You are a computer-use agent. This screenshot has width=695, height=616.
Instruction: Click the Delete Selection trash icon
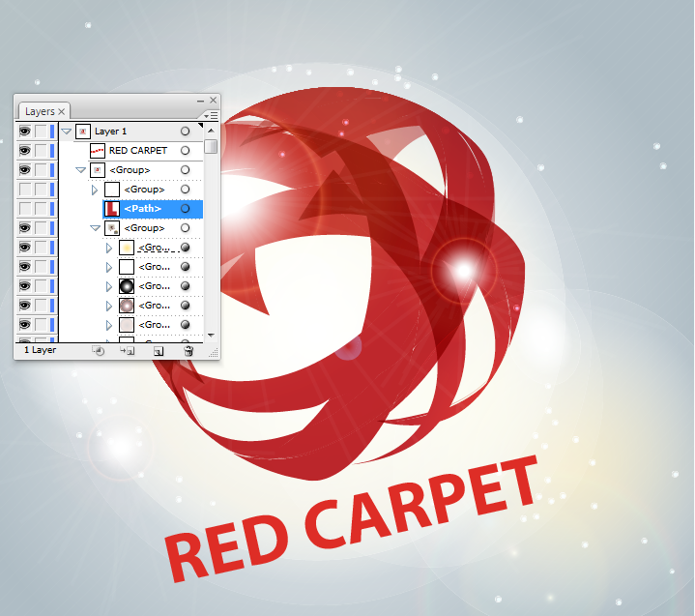pyautogui.click(x=188, y=351)
